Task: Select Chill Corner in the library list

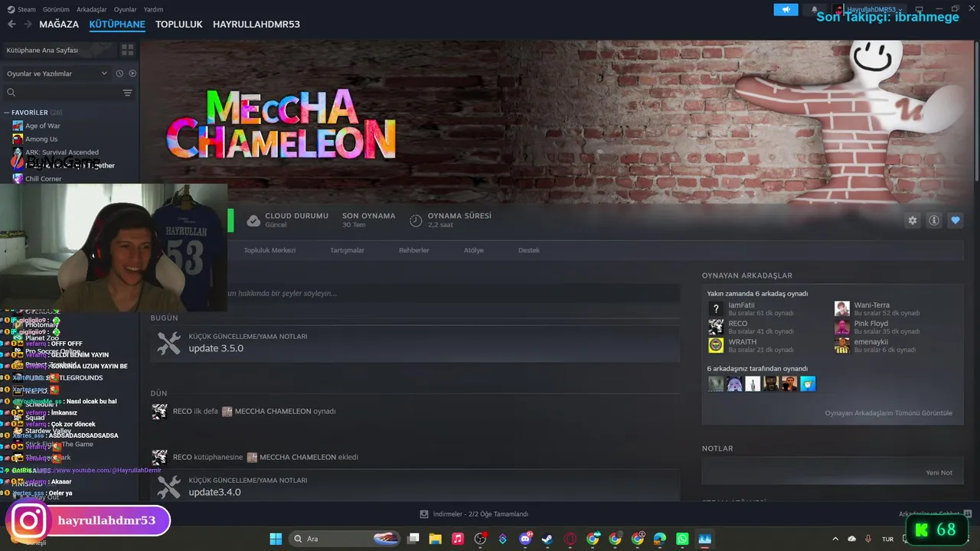Action: click(43, 179)
